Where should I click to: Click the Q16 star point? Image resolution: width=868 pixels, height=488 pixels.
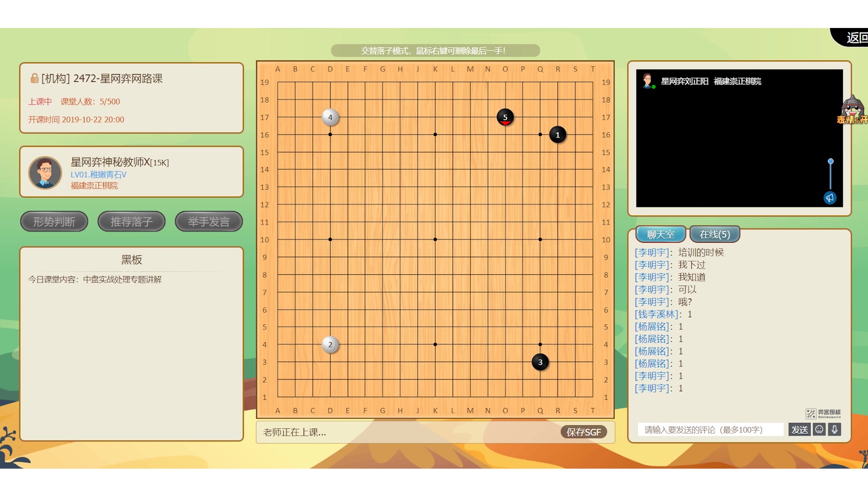[x=540, y=135]
